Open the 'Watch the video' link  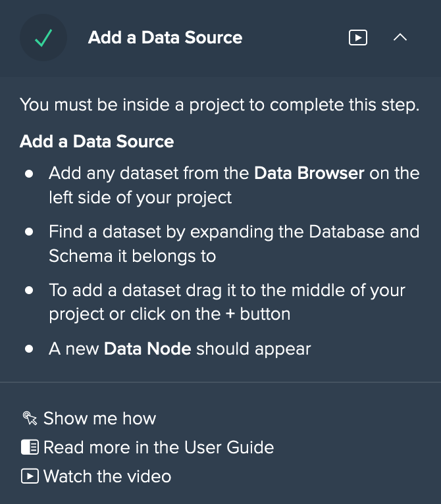click(x=107, y=476)
